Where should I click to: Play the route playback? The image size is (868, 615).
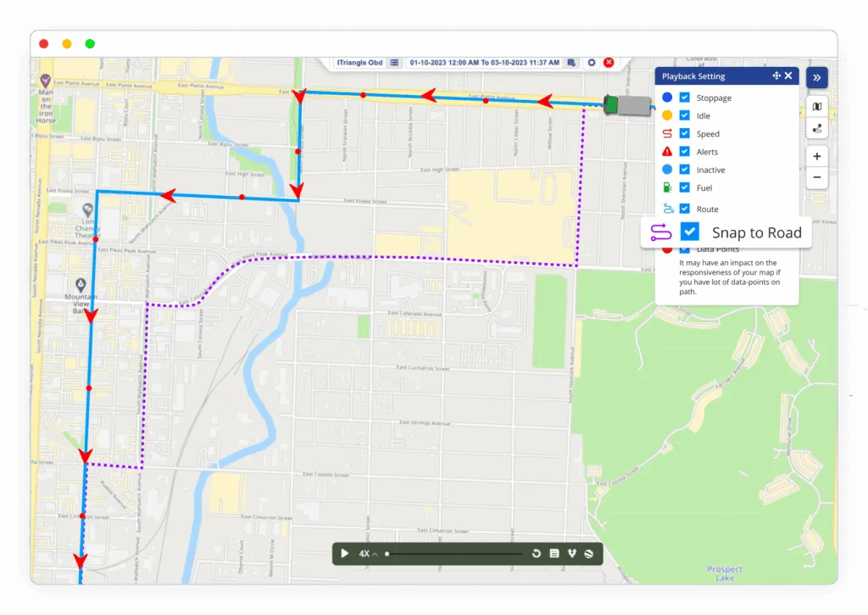click(x=345, y=554)
